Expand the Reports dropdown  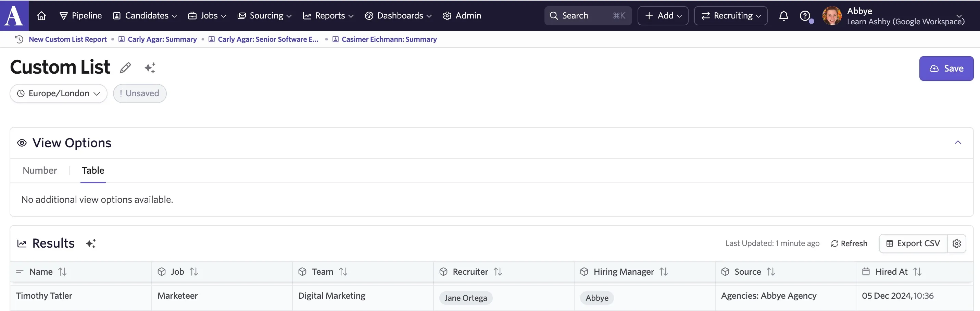(x=328, y=16)
